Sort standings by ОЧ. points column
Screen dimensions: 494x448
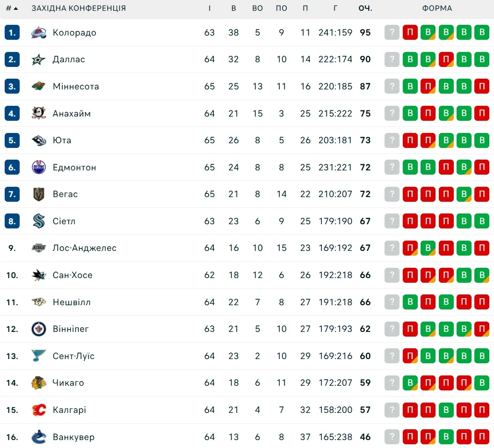pyautogui.click(x=365, y=8)
